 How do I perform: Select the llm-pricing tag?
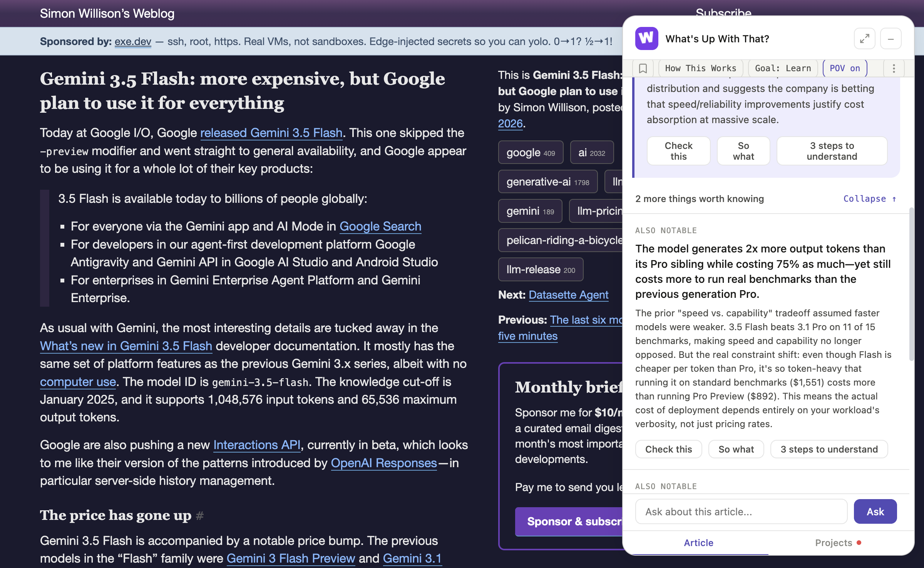click(596, 211)
